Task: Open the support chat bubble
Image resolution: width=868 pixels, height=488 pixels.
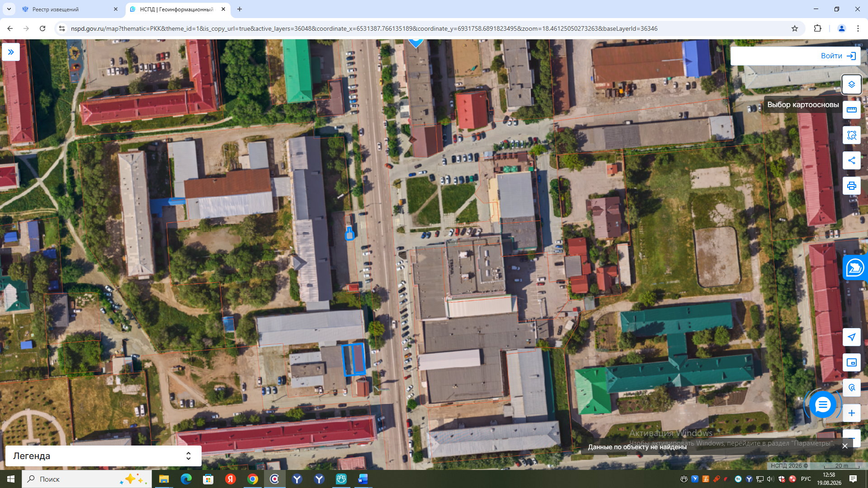Action: (822, 405)
